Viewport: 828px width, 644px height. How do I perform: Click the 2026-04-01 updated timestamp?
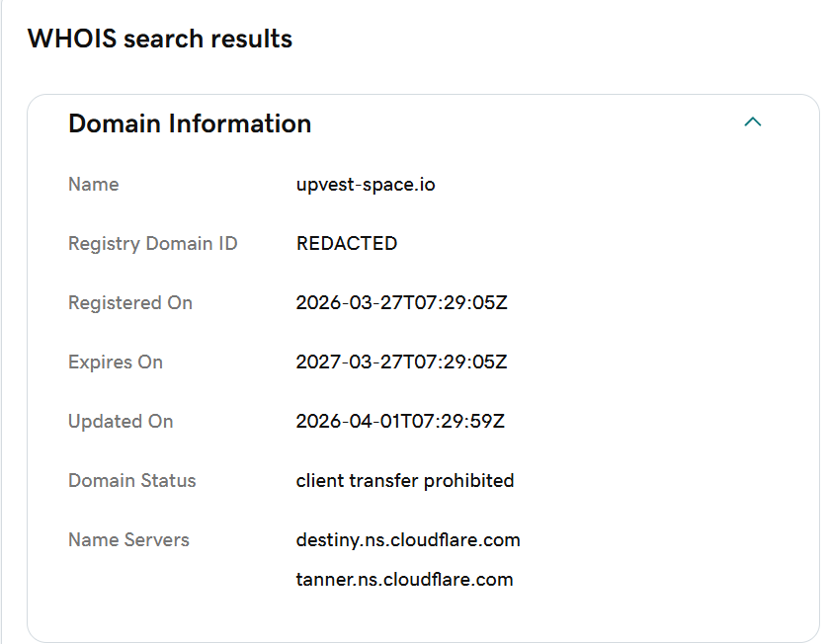pos(401,422)
